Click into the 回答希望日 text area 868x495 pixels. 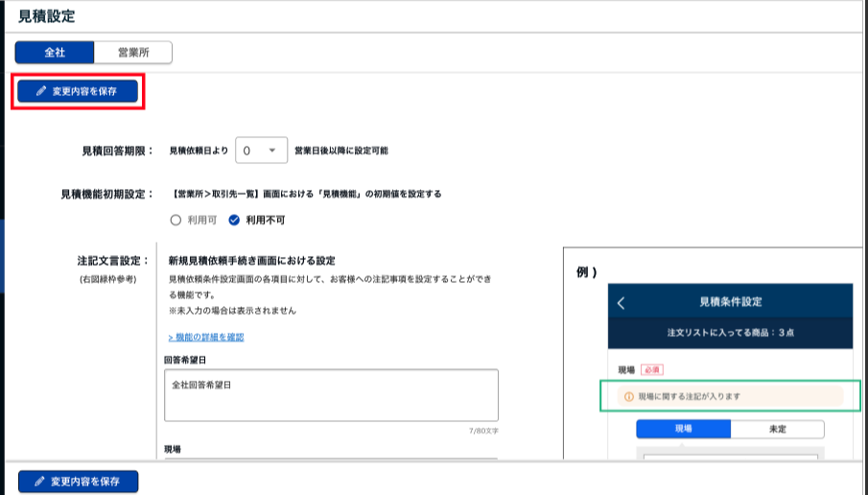331,394
